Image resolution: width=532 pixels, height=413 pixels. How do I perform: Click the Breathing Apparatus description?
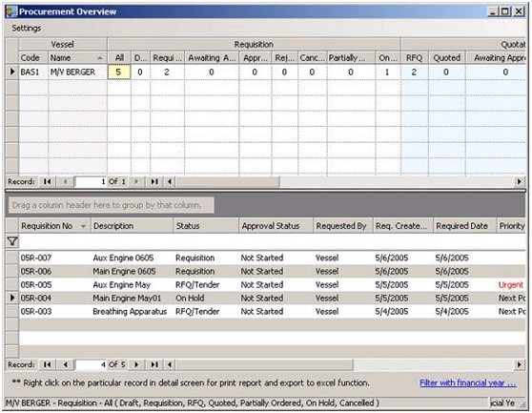coord(130,312)
